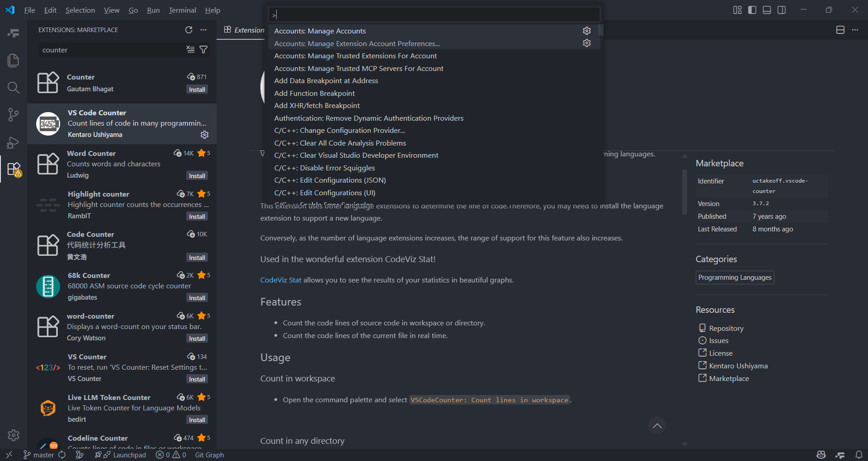Image resolution: width=868 pixels, height=461 pixels.
Task: Refresh the extensions marketplace list
Action: (x=189, y=30)
